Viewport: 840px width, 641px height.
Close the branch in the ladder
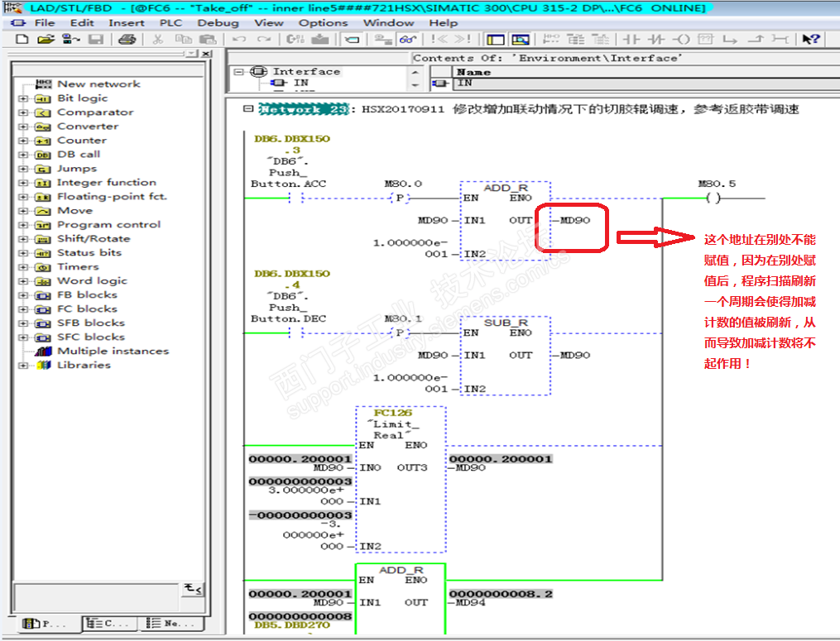(756, 39)
